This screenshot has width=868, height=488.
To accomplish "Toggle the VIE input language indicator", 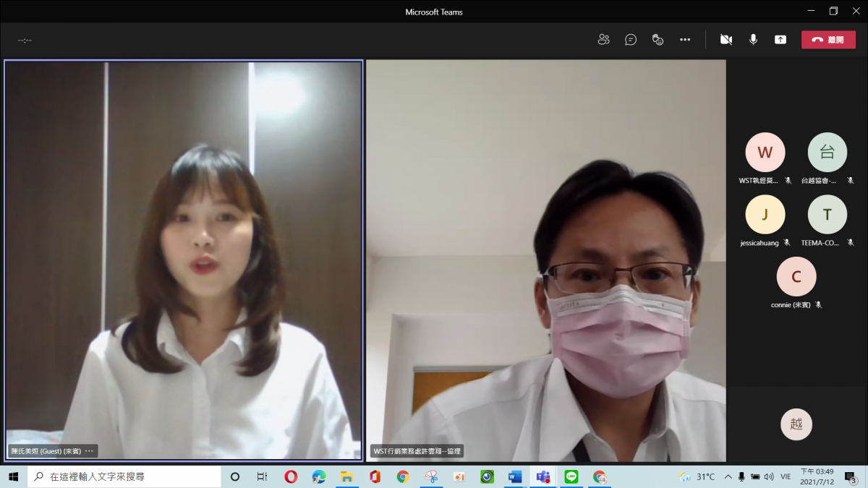I will coord(786,477).
